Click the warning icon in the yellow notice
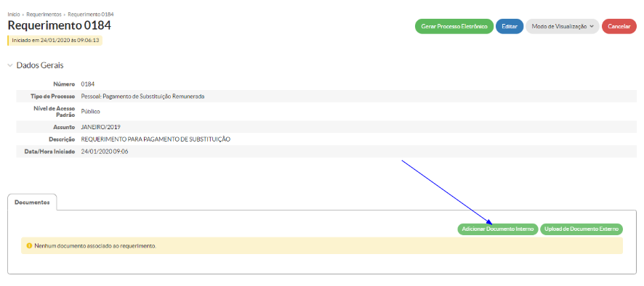The width and height of the screenshot is (644, 286). pos(29,246)
